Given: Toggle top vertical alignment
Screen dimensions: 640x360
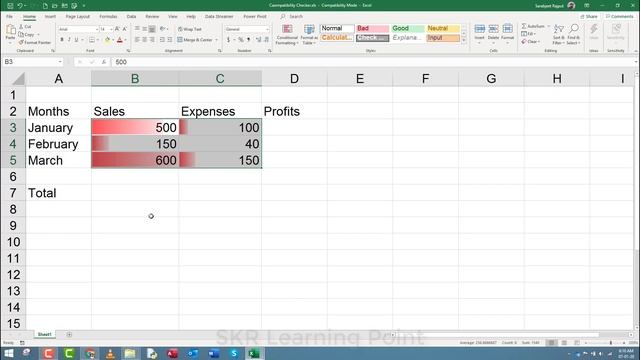Looking at the screenshot, I should pyautogui.click(x=137, y=29).
